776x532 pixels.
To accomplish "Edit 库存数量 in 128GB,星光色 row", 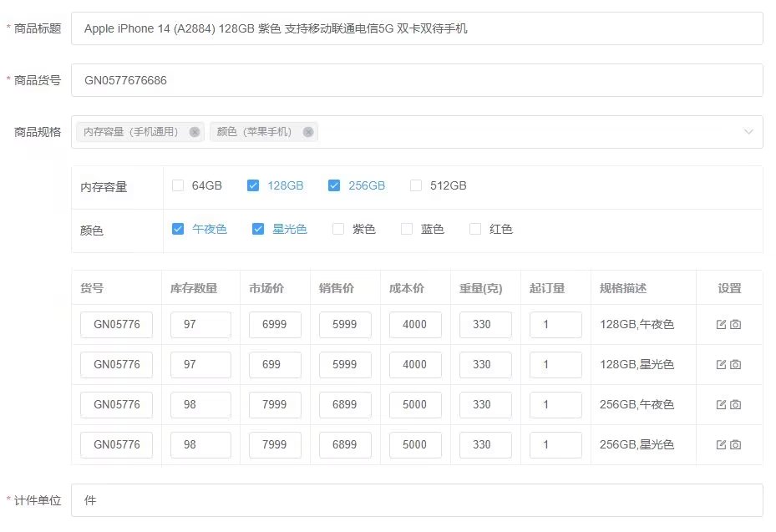I will 200,365.
